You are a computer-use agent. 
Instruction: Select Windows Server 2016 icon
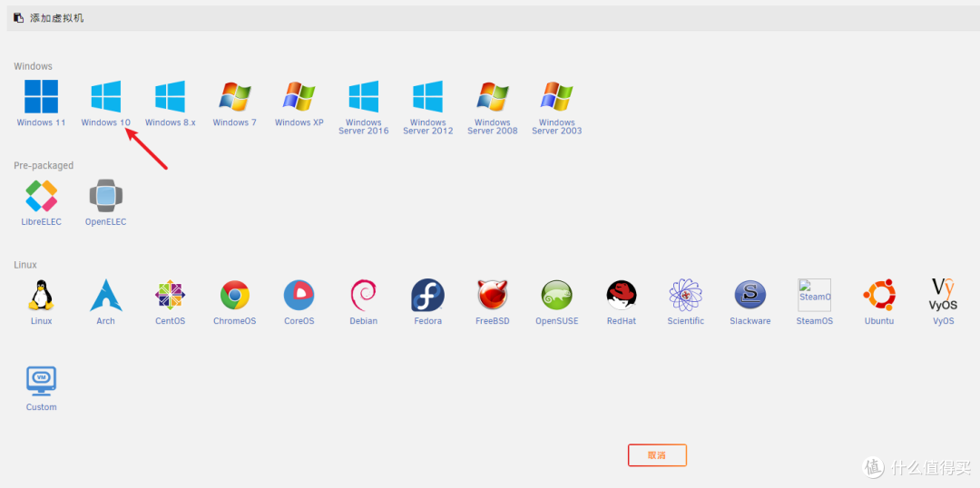(x=364, y=96)
